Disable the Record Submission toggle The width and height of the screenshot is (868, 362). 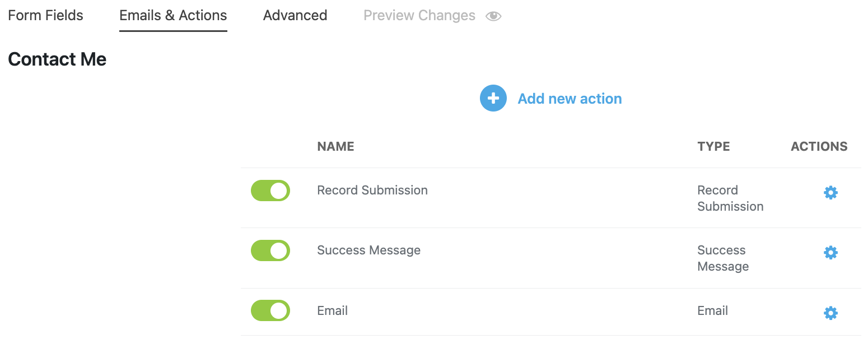pos(270,191)
